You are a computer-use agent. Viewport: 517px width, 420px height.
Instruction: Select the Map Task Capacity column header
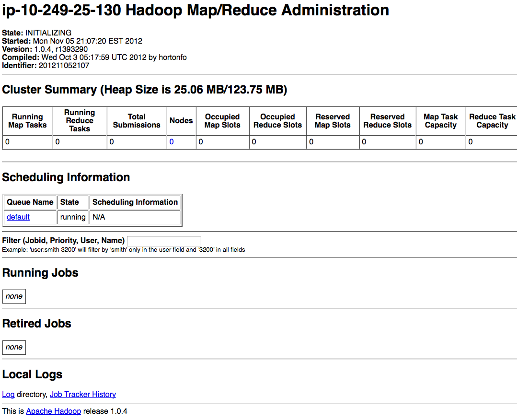click(x=440, y=121)
